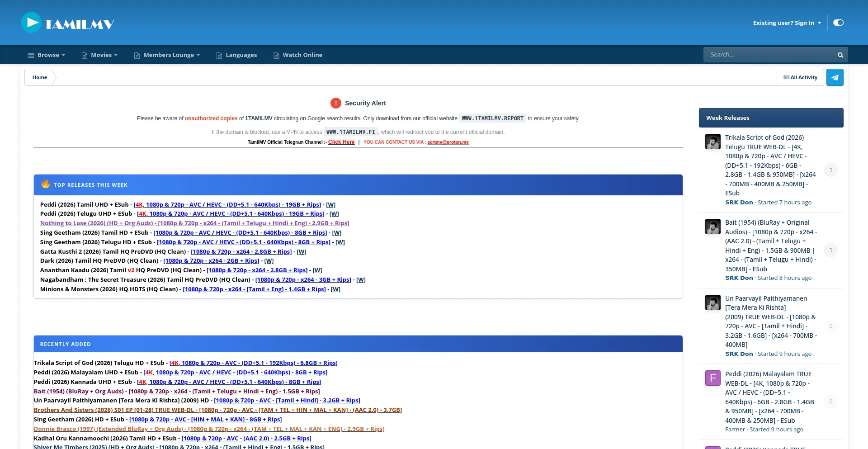Click SRK Don avatar beside Un Paarvayil sidebar post

[713, 302]
